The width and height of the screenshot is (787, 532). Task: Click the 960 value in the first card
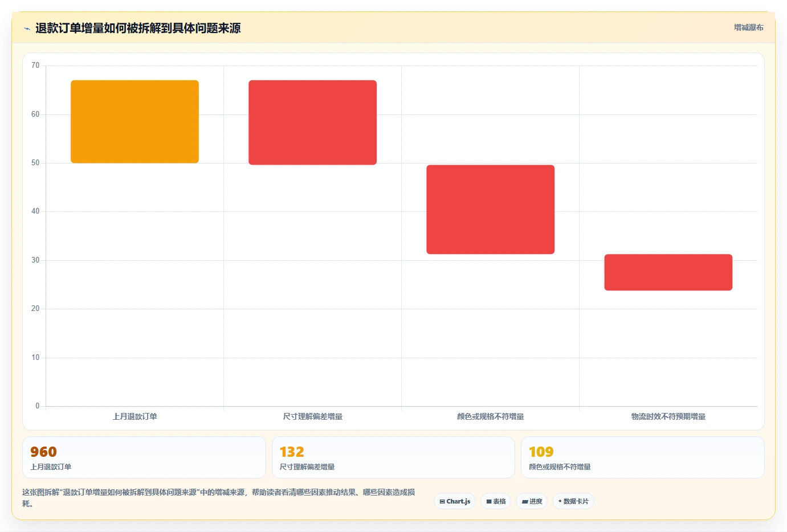coord(43,452)
